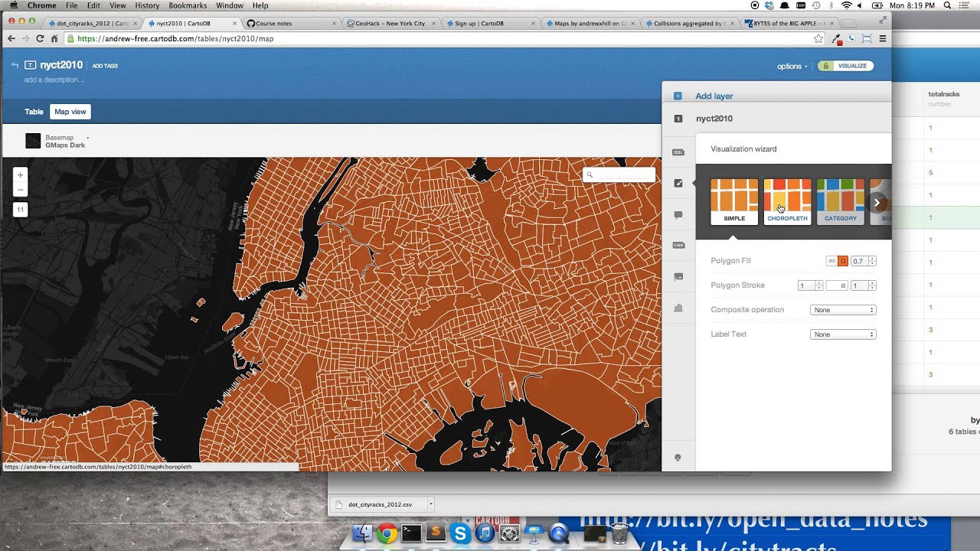980x551 pixels.
Task: Toggle the lock visualize switch
Action: pos(824,66)
